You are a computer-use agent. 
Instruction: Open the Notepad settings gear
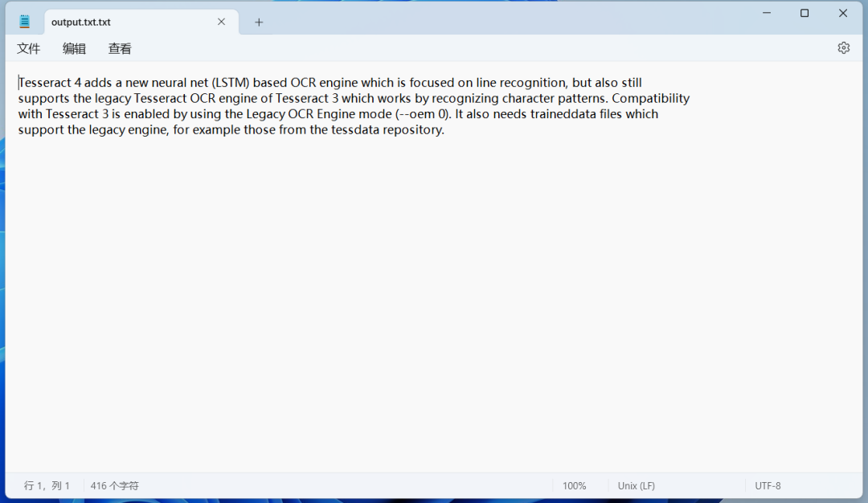point(843,48)
